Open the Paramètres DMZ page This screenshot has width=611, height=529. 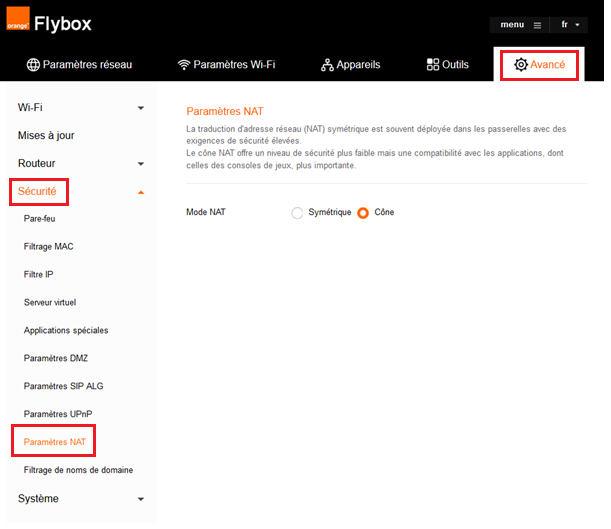[x=56, y=358]
